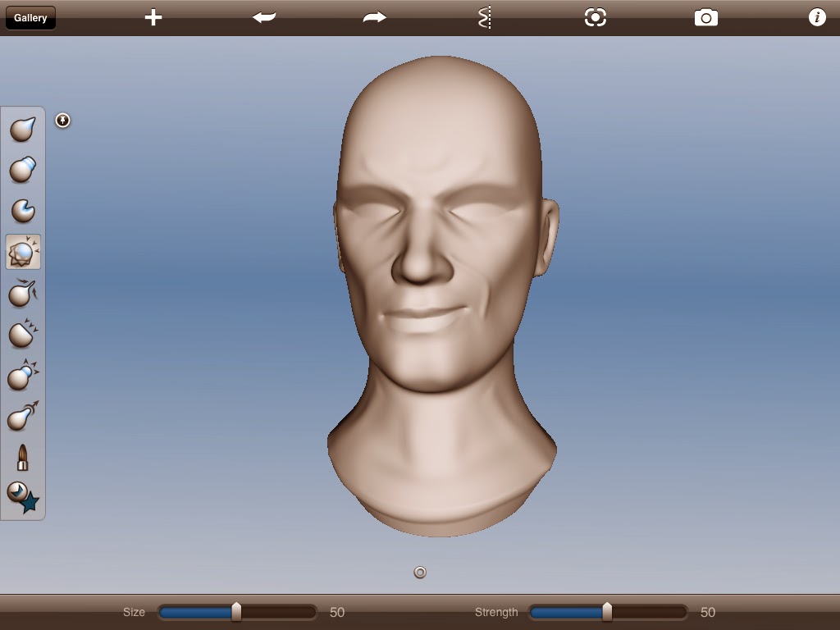Pin the brush toolbar open
Image resolution: width=840 pixels, height=630 pixels.
pyautogui.click(x=63, y=120)
